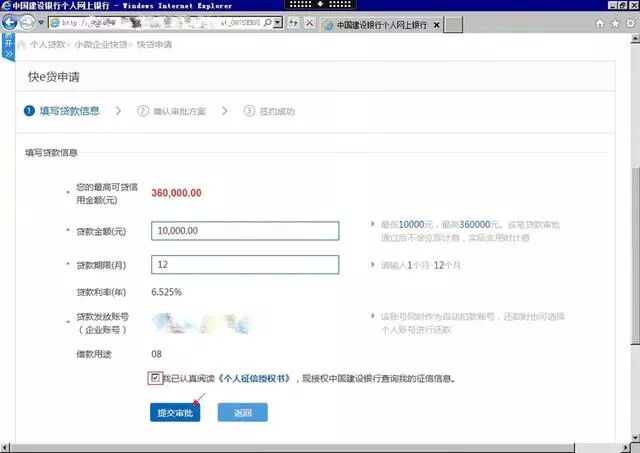The image size is (640, 453).
Task: Select step 1 填写贷款信息
Action: coord(62,111)
